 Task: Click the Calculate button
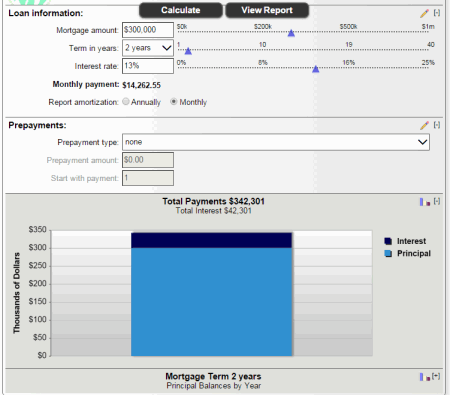(x=181, y=10)
